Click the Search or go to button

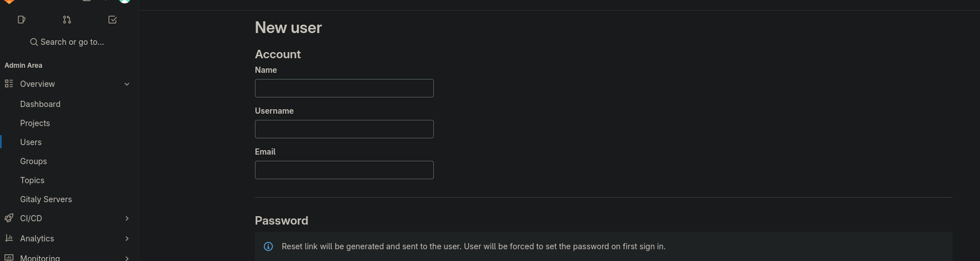coord(67,42)
